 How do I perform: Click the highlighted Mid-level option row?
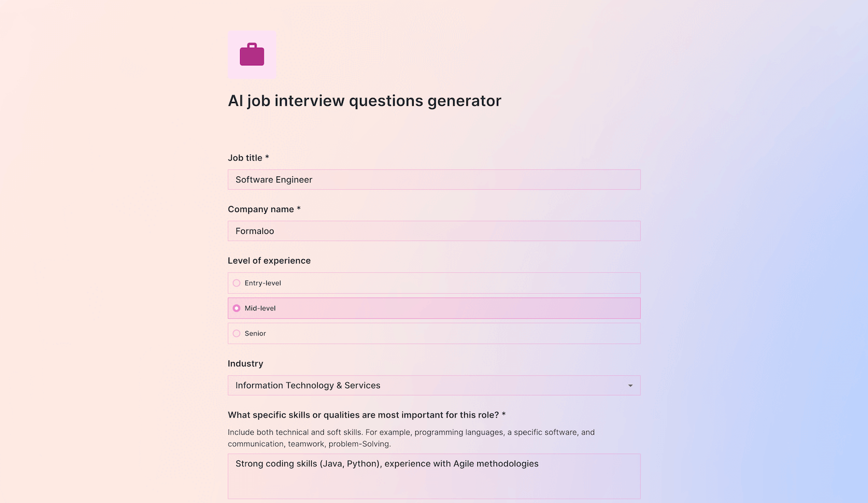[434, 308]
